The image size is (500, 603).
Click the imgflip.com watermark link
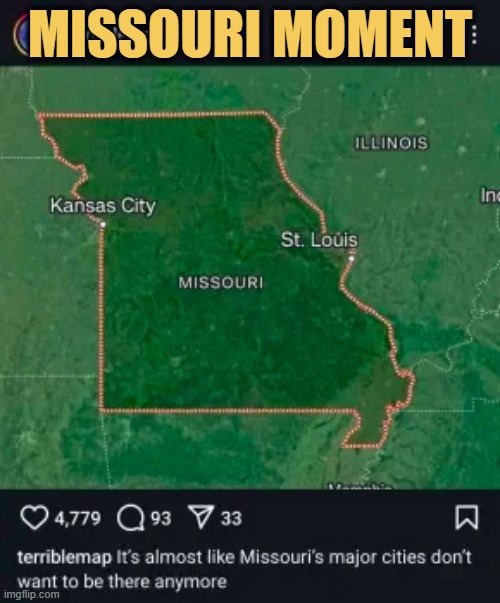31,595
